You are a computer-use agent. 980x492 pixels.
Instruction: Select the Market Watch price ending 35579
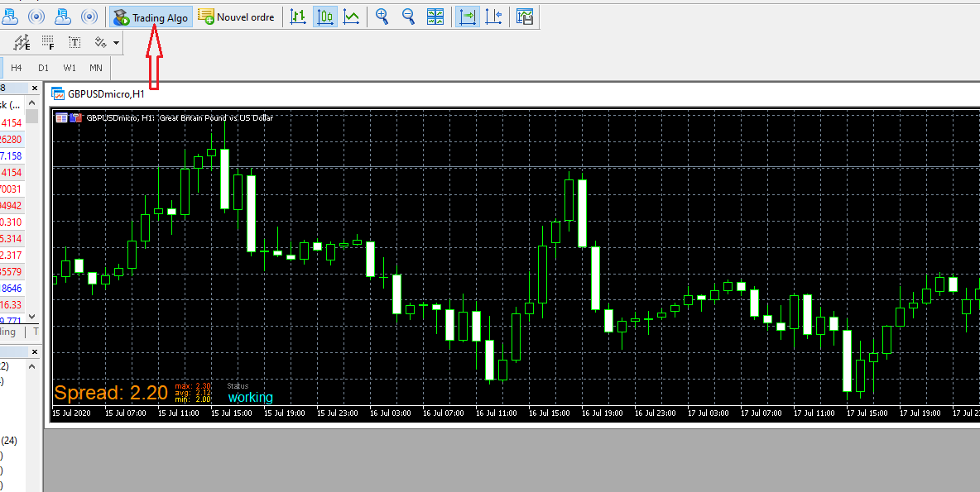coord(12,271)
